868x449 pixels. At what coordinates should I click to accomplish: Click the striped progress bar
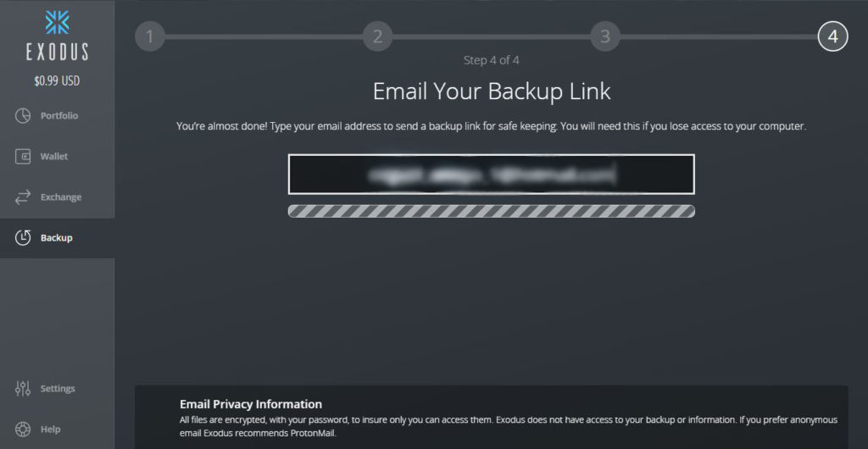(491, 211)
